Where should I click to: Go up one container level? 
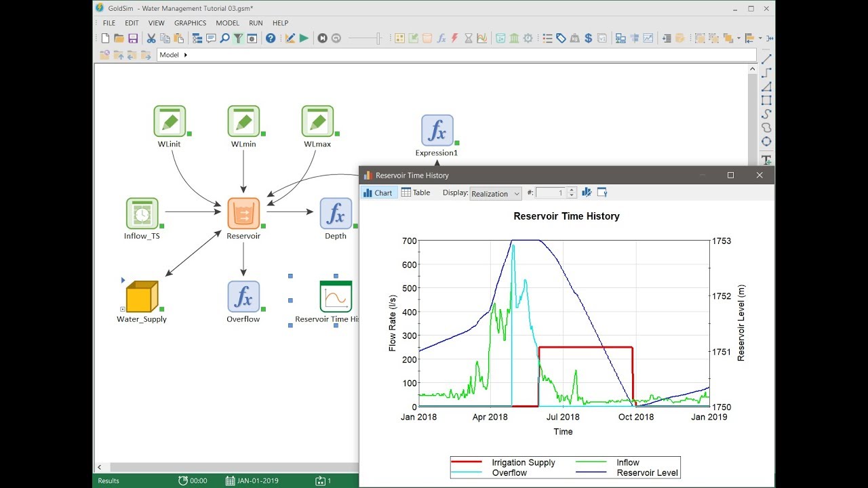pyautogui.click(x=118, y=55)
